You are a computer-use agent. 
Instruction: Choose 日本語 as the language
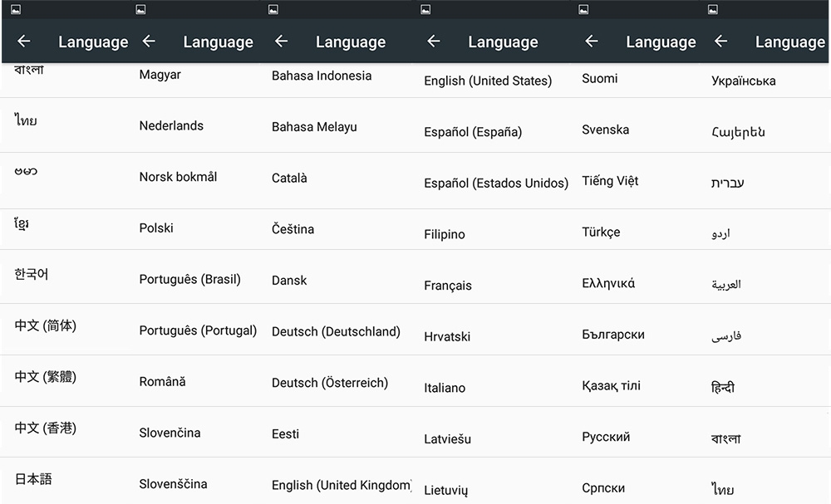point(33,479)
